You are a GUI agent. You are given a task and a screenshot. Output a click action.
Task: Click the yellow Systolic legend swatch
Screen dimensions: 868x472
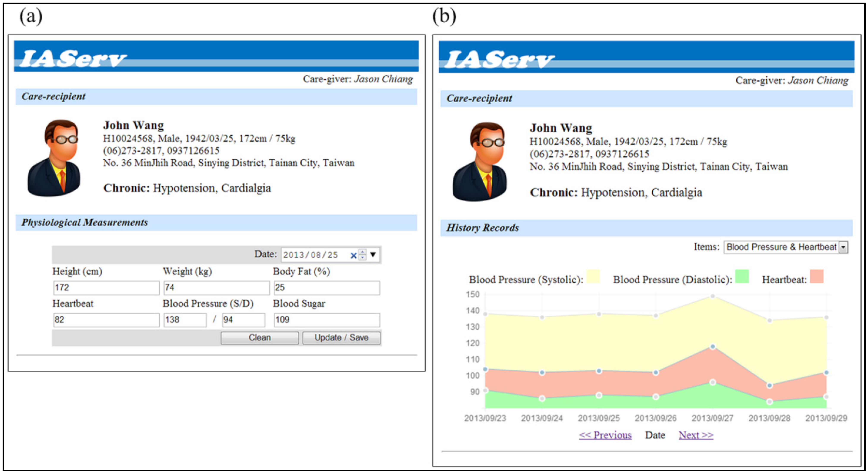click(593, 277)
